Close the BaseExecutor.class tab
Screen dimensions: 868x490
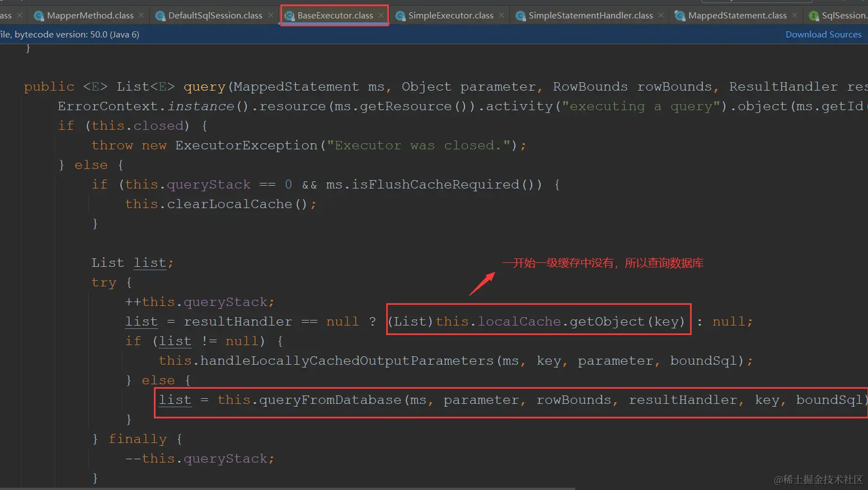click(381, 15)
